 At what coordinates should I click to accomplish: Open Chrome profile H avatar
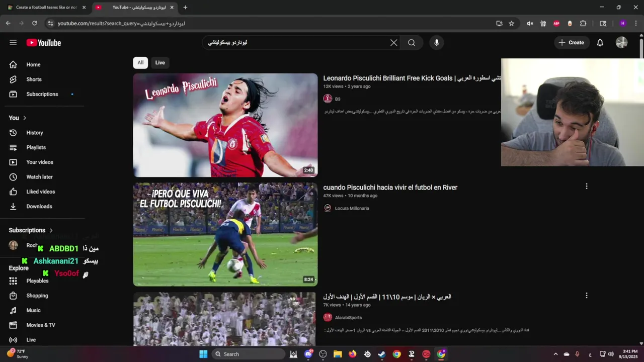click(x=623, y=23)
